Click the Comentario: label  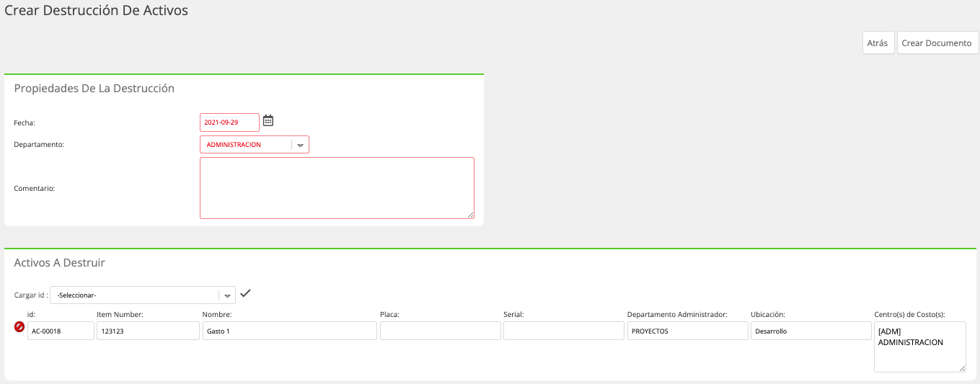35,188
